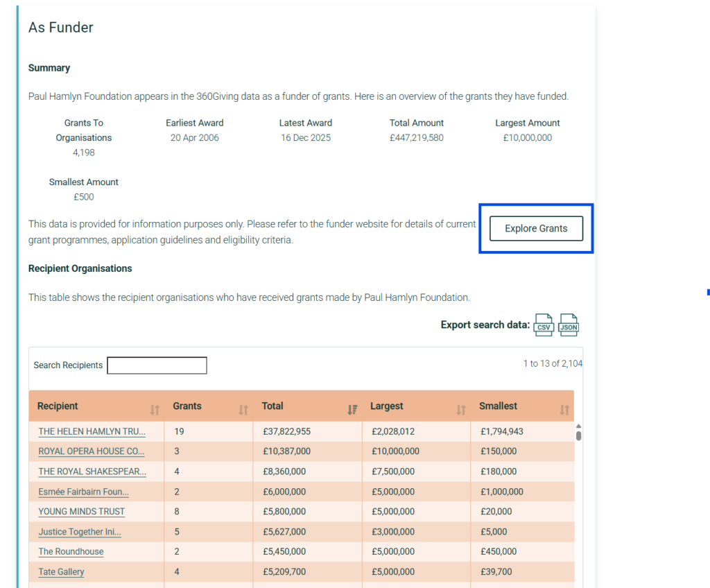710x588 pixels.
Task: Focus the Search Recipients input field
Action: coord(157,365)
